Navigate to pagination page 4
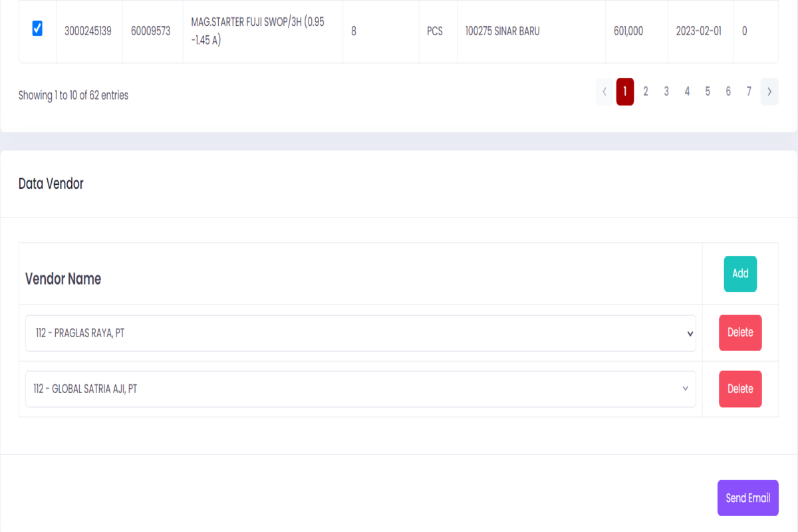Screen dimensions: 798x532 coord(687,92)
